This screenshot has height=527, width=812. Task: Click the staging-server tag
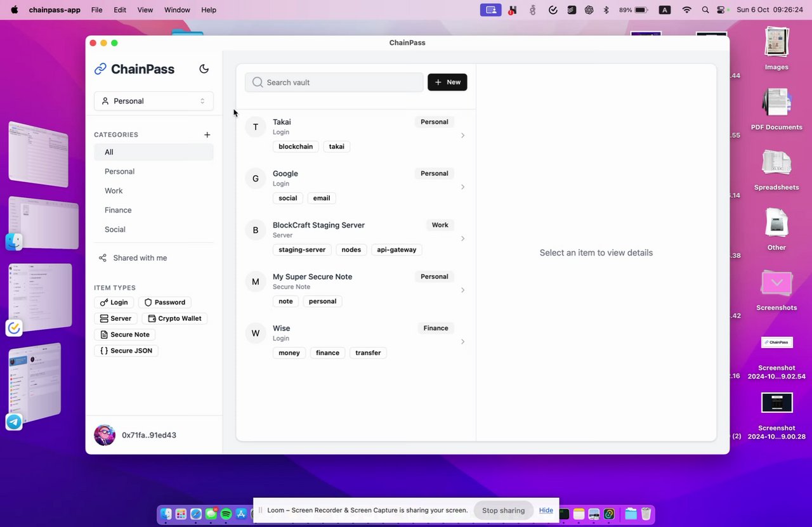pyautogui.click(x=302, y=250)
